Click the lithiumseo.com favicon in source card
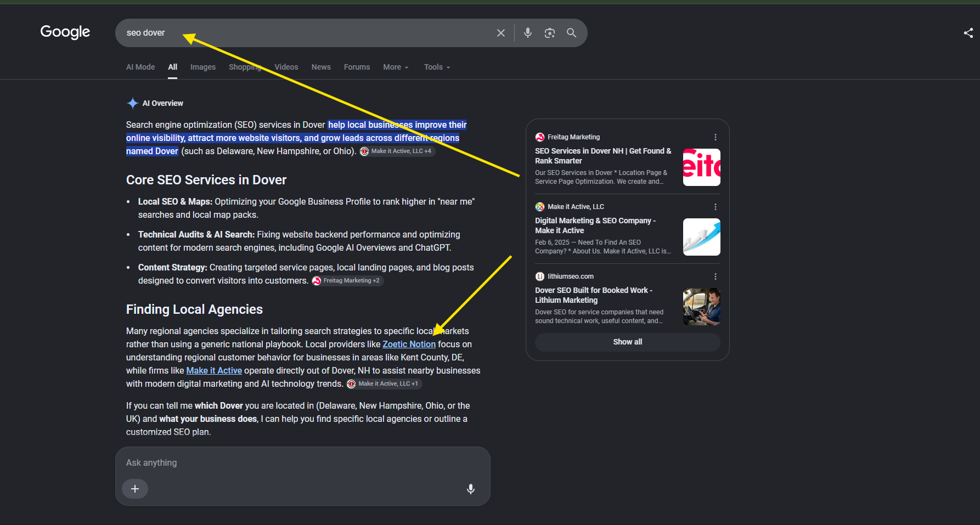980x525 pixels. (x=540, y=276)
